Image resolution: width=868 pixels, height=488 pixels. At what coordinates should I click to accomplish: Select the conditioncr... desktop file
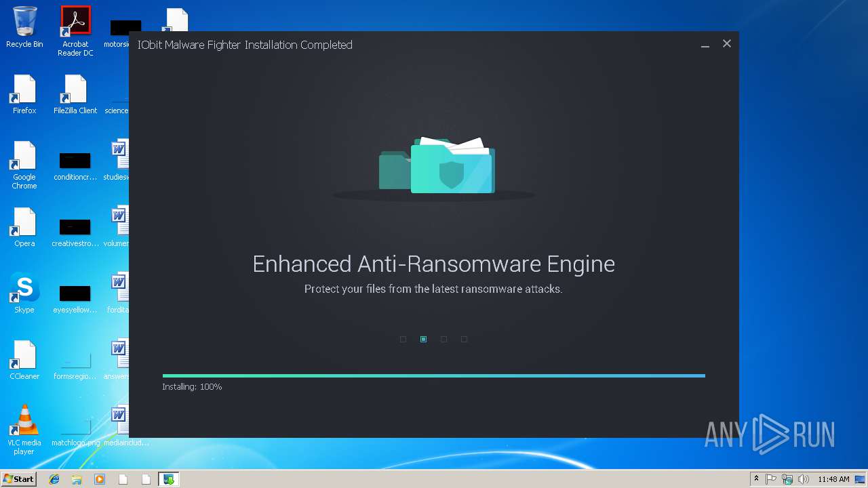coord(75,165)
